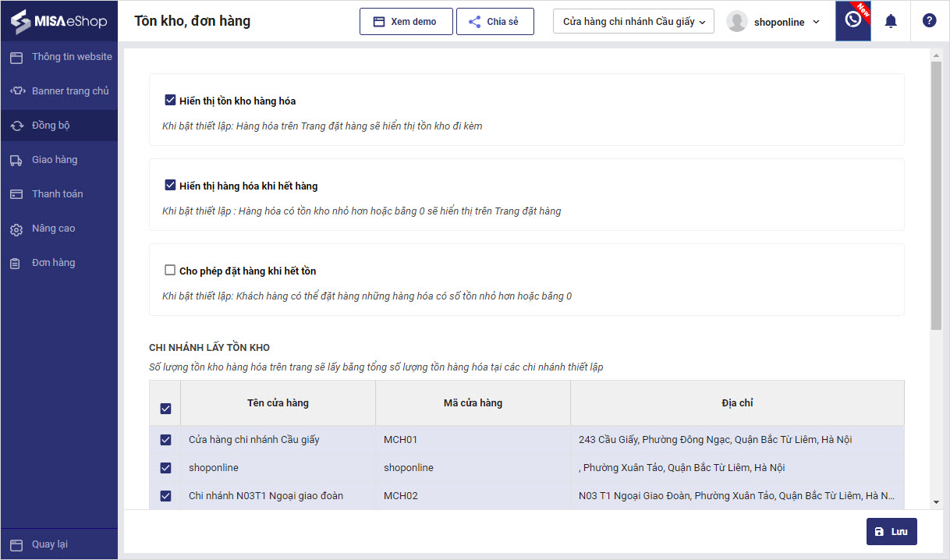
Task: Click the MISA eShop logo
Action: 58,21
